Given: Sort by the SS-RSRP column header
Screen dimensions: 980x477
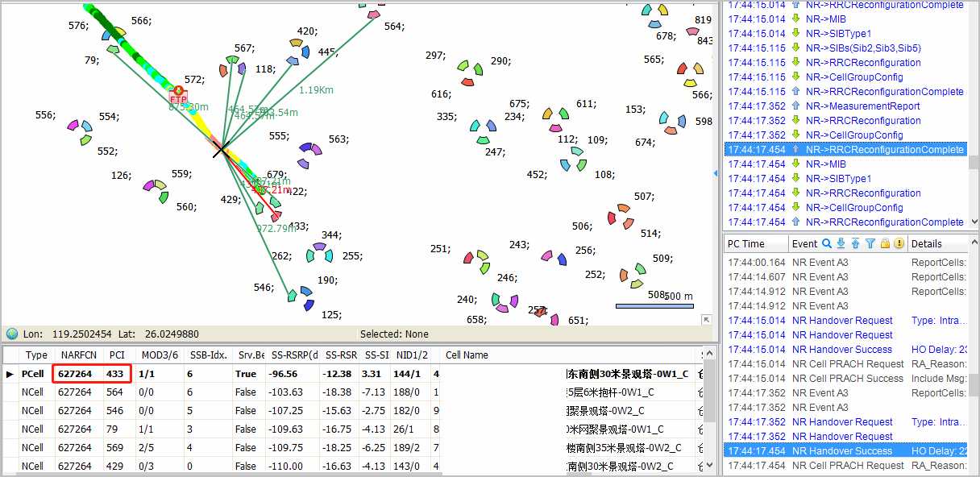Looking at the screenshot, I should coord(294,355).
